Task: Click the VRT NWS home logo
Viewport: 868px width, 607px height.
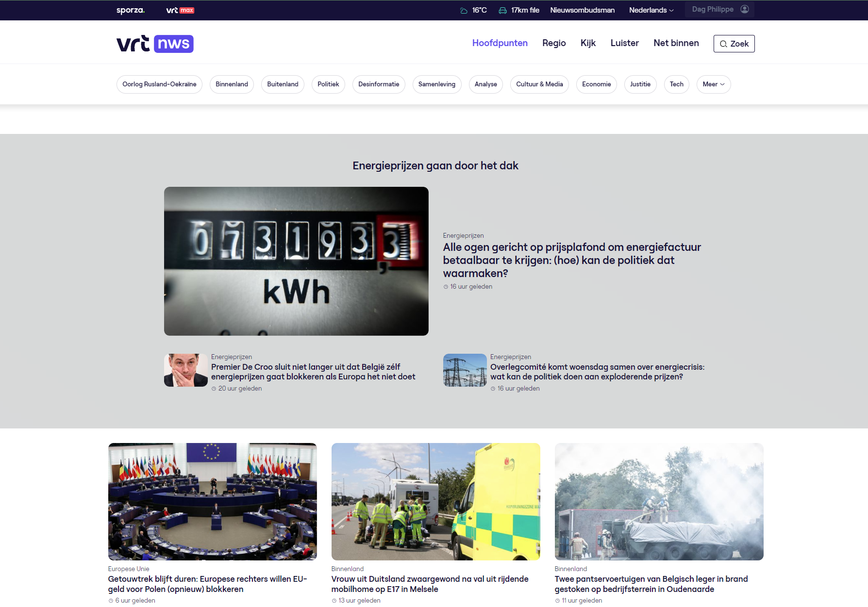Action: pos(154,44)
